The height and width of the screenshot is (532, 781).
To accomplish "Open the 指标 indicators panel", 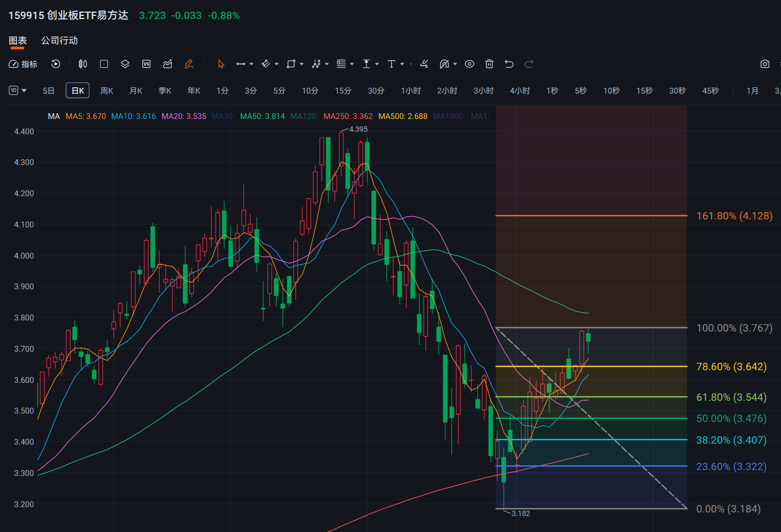I will (23, 64).
